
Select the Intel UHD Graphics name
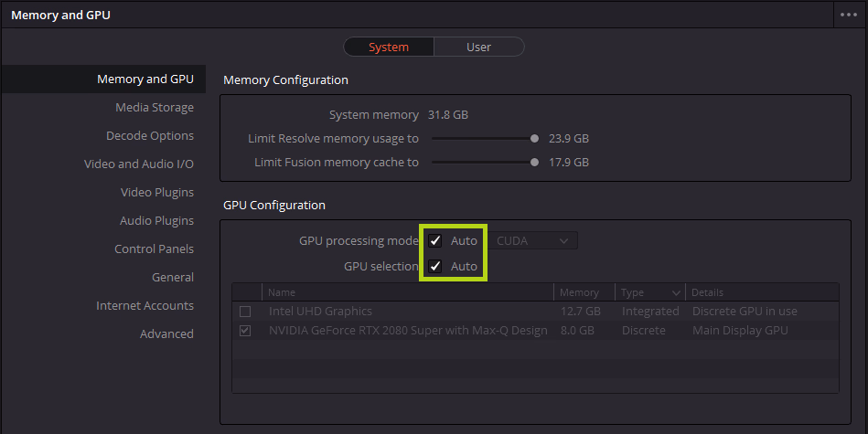point(320,312)
